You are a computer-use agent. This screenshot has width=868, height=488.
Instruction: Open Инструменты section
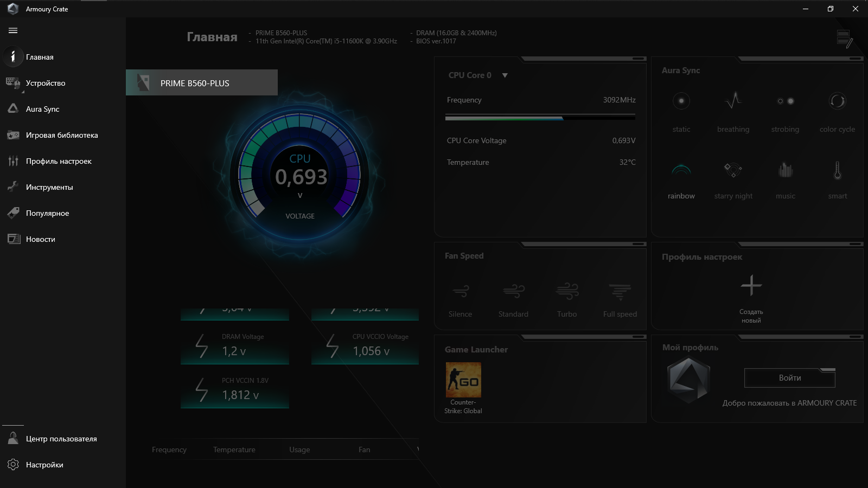coord(63,187)
